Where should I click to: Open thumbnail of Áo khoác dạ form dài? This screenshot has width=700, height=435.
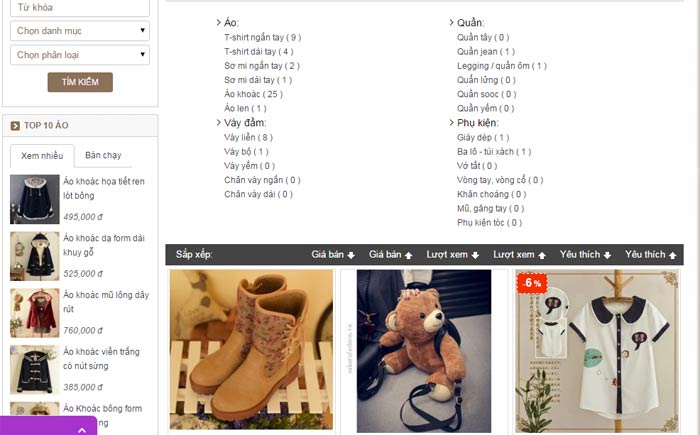point(35,256)
